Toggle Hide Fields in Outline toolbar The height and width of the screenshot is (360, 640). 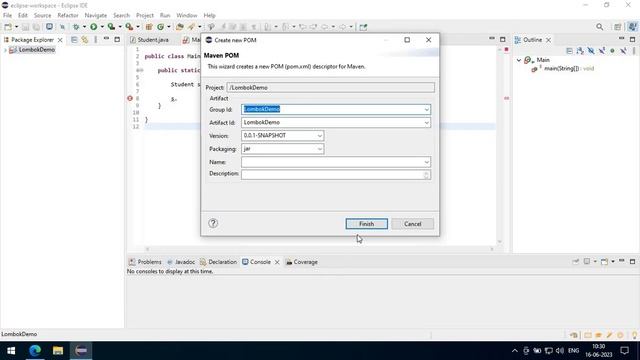coord(591,51)
